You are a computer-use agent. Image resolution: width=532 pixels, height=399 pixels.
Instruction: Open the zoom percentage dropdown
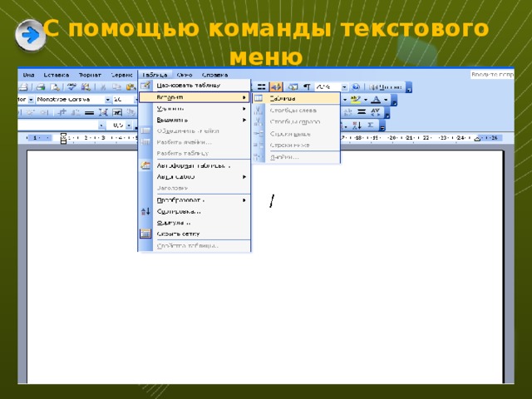pyautogui.click(x=344, y=87)
